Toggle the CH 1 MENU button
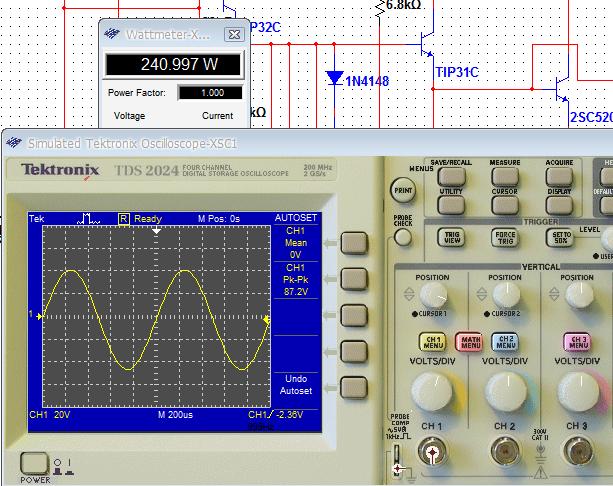 [x=433, y=343]
